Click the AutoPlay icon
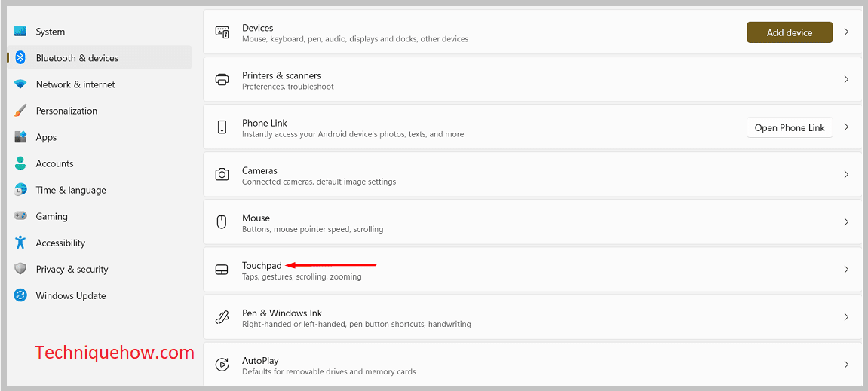The width and height of the screenshot is (868, 391). [x=222, y=365]
